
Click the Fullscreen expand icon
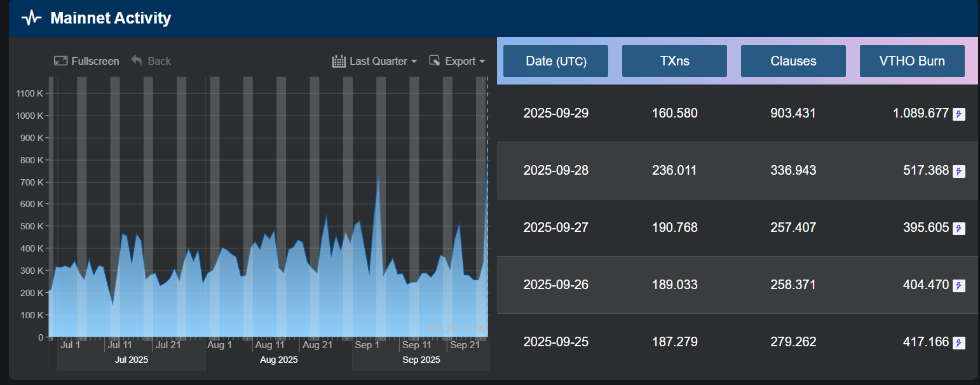[60, 61]
